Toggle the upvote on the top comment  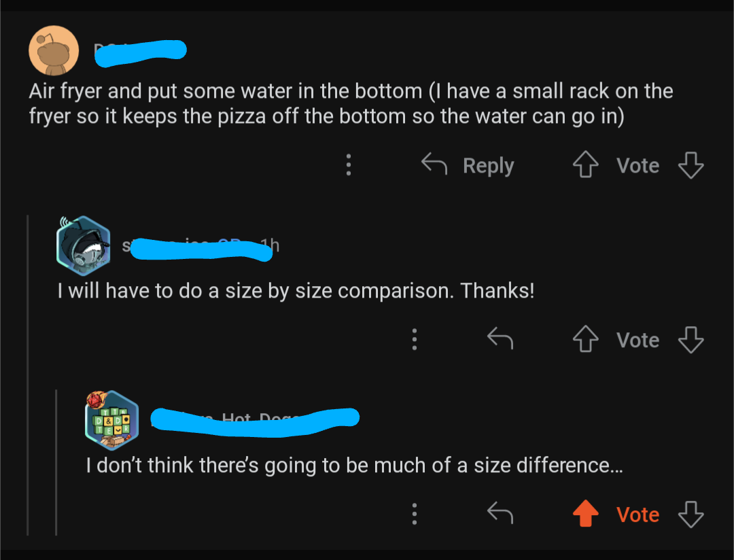click(585, 164)
